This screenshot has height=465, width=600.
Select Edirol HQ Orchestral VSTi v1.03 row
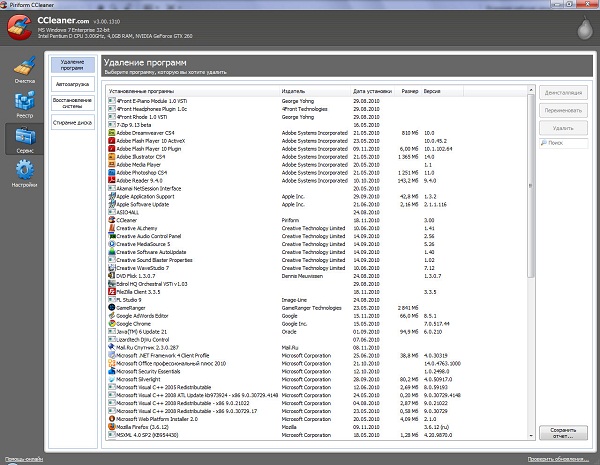click(283, 284)
